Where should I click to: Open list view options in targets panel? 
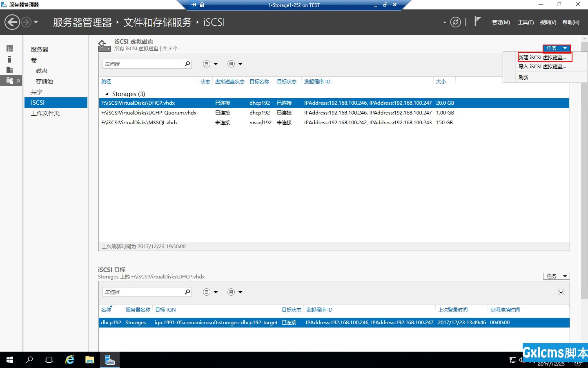click(210, 292)
